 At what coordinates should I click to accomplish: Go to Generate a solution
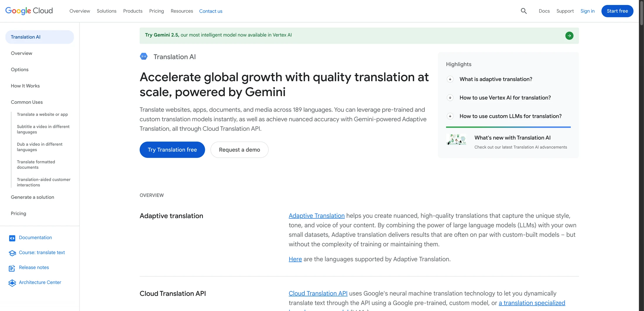pyautogui.click(x=32, y=197)
